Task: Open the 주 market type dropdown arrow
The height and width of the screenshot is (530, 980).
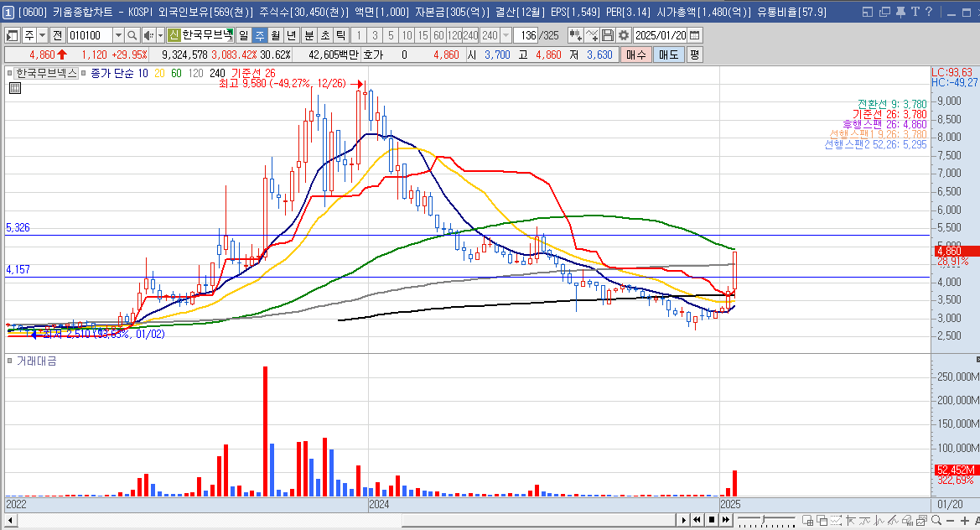Action: [x=43, y=35]
